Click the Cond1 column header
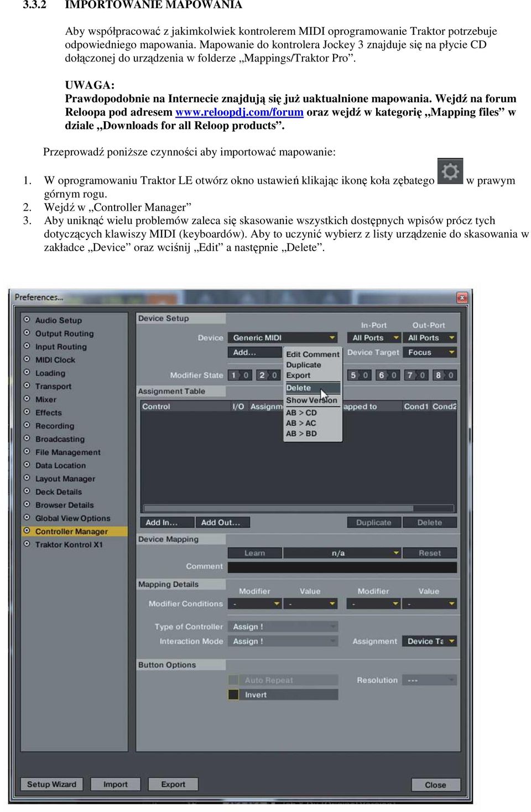 tap(416, 406)
